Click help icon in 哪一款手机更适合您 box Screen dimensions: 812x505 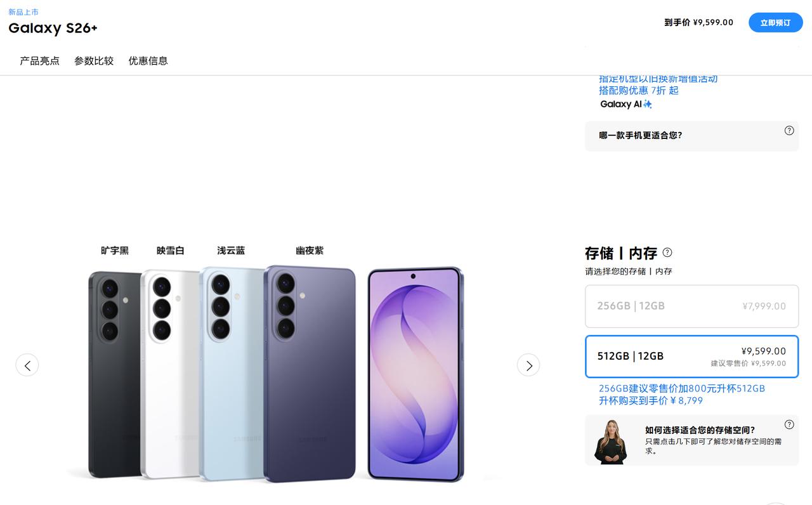[x=789, y=131]
